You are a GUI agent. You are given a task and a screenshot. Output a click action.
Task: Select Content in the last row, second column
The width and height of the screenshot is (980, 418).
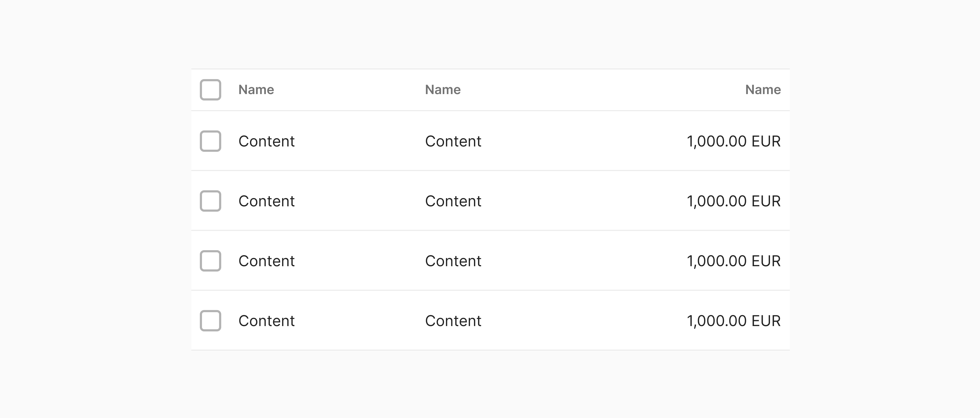[x=453, y=321]
